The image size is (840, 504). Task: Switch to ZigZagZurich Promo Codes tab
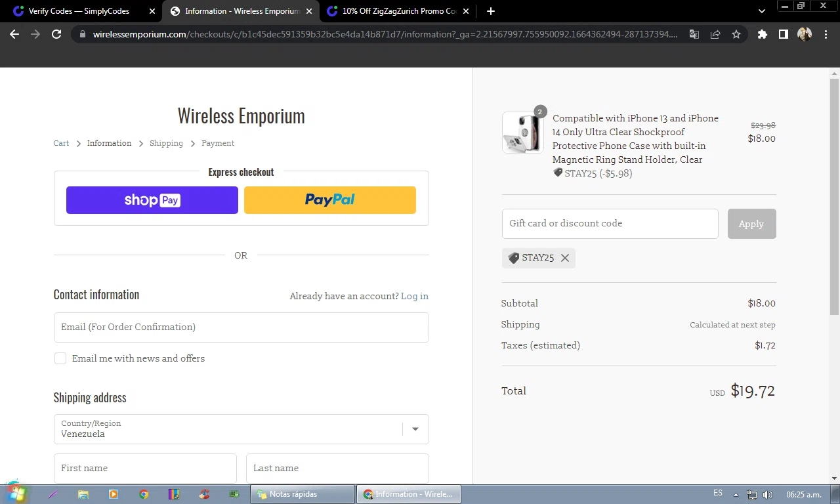(x=399, y=11)
